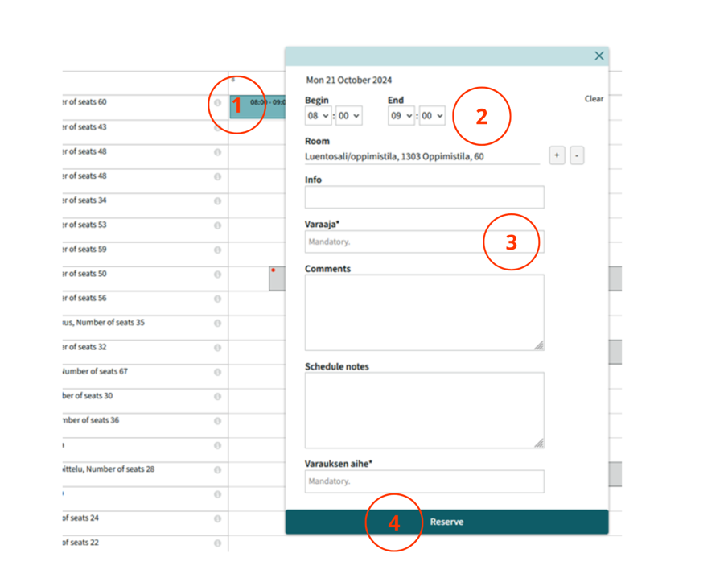This screenshot has width=728, height=574.
Task: Close the reservation dialog with X
Action: click(598, 56)
